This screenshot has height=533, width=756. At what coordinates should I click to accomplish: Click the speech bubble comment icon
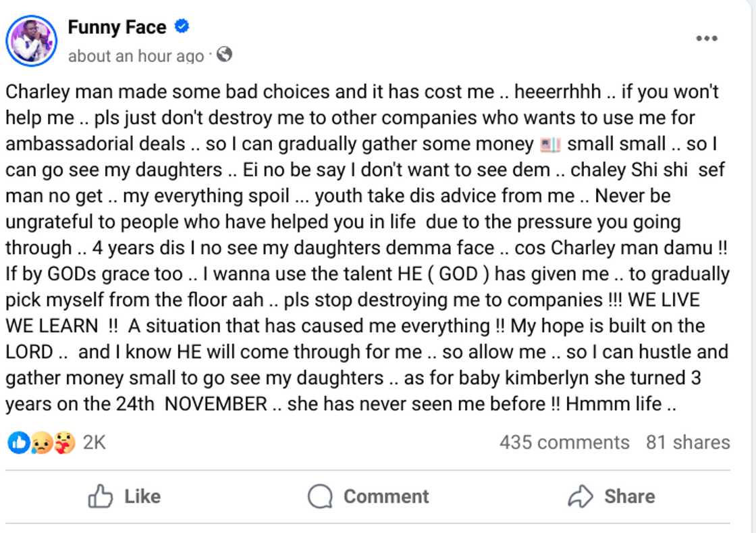pyautogui.click(x=320, y=497)
